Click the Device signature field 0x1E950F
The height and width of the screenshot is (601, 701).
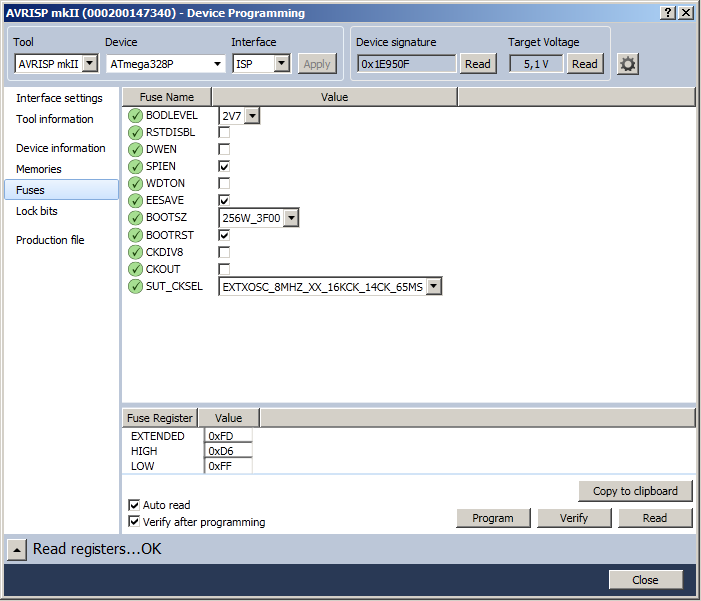[406, 64]
